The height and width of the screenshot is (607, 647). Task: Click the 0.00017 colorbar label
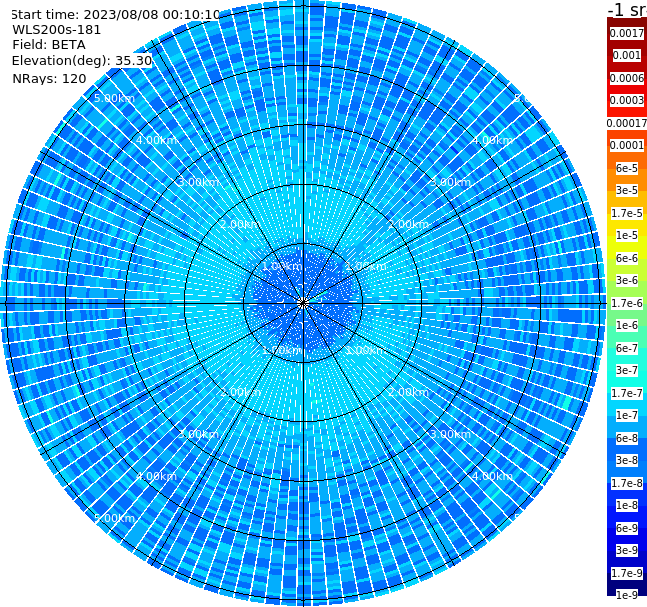626,123
